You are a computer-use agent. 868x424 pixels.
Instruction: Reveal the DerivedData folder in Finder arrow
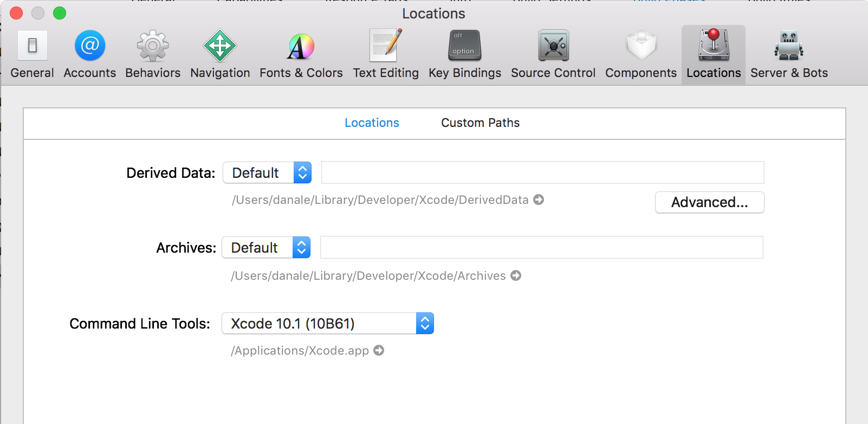point(539,200)
